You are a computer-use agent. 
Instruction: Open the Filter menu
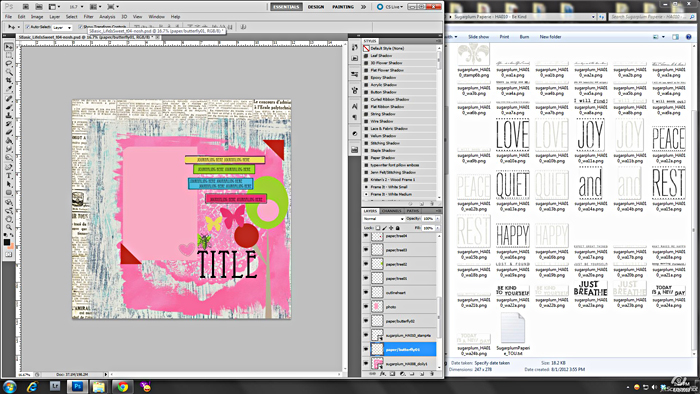coord(88,17)
